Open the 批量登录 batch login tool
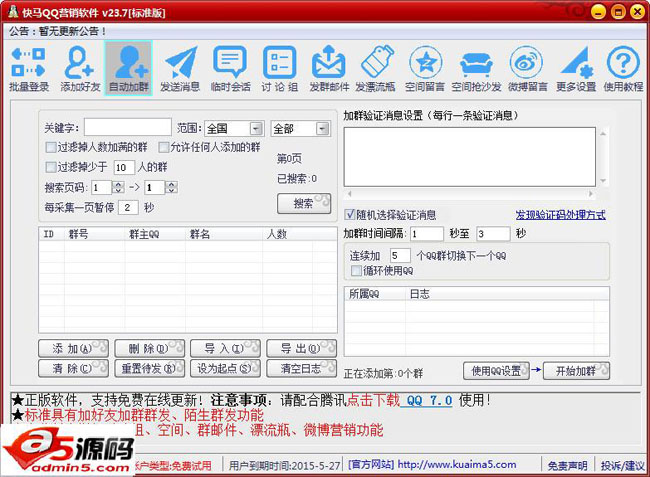650x477 pixels. (29, 69)
